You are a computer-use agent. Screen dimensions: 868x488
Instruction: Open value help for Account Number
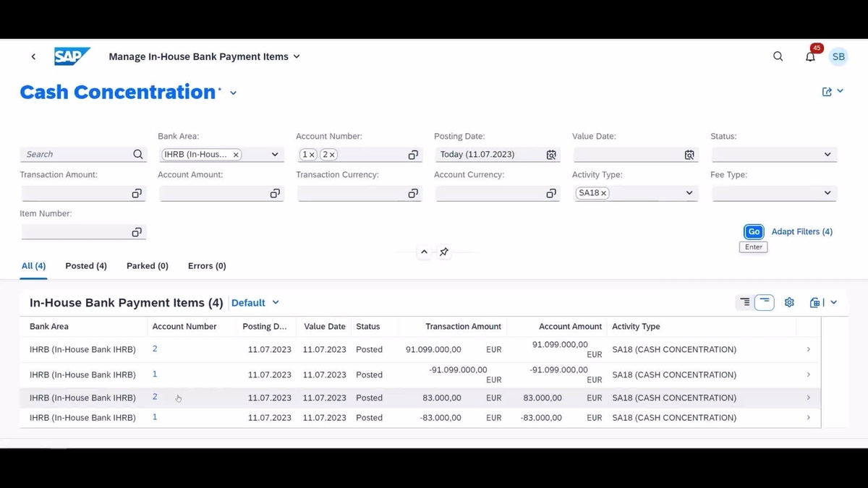pyautogui.click(x=412, y=154)
